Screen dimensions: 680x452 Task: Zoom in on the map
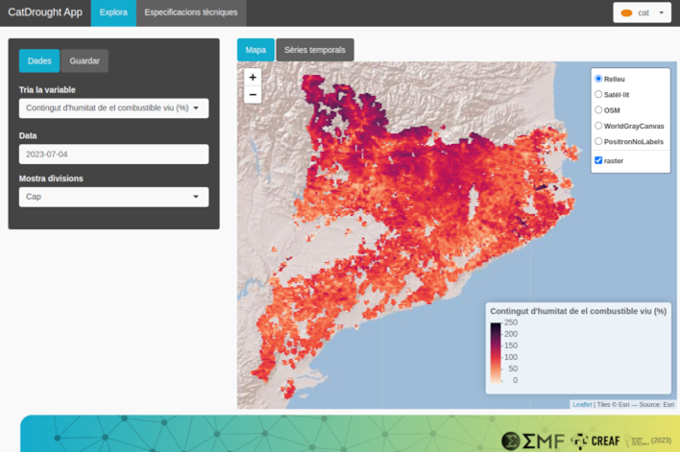[252, 77]
